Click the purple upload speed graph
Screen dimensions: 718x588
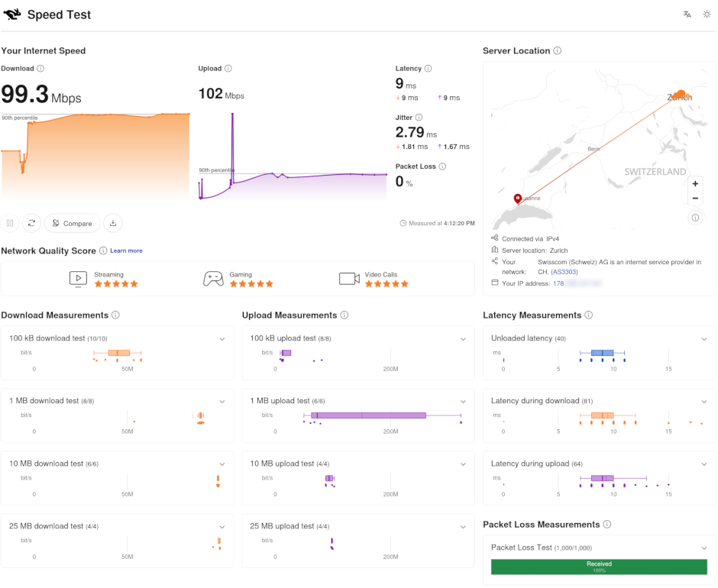293,156
